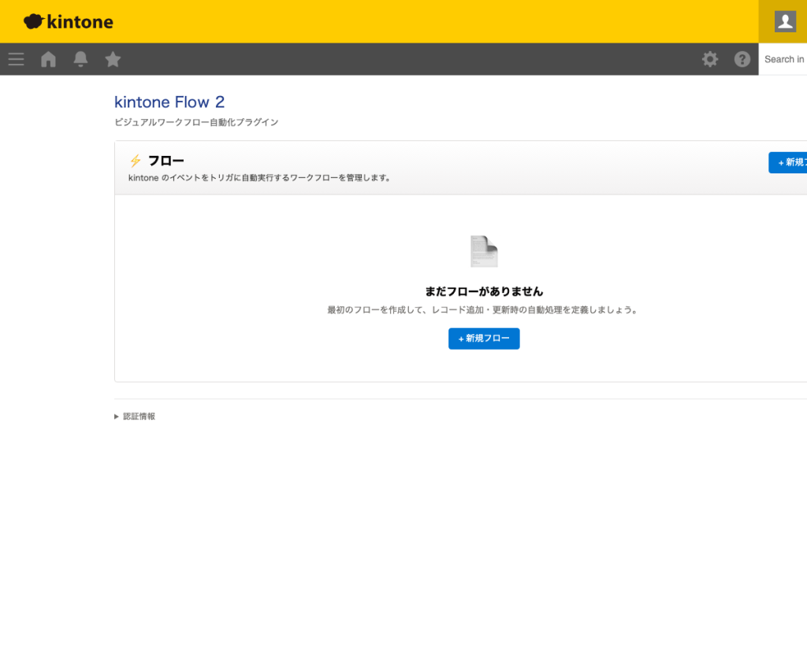Select the ビジュアルワークフロー自動化プラグイン subtitle
Viewport: 807px width, 672px height.
tap(198, 122)
